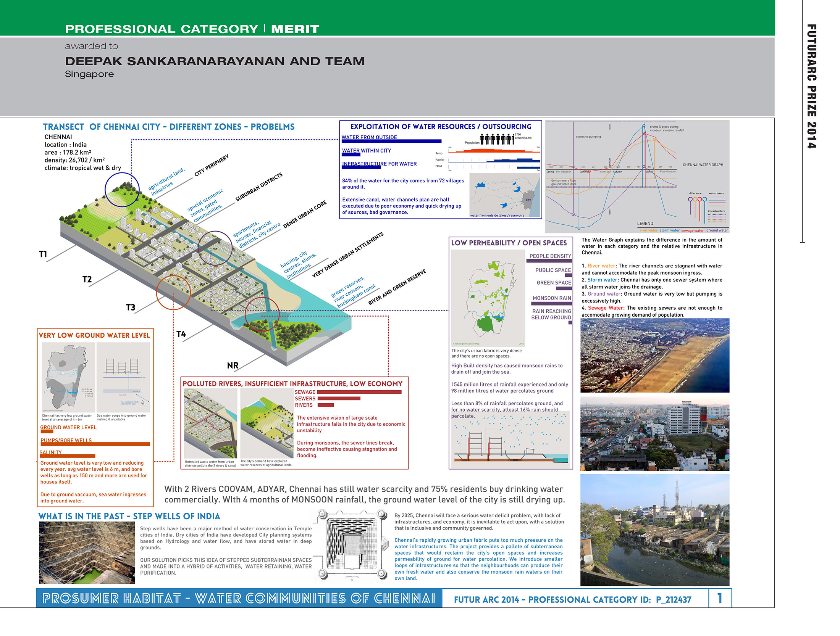The height and width of the screenshot is (636, 840).
Task: Click 'DEEPAK SANKARANARAYANAN AND TEAM' name
Action: click(x=215, y=61)
